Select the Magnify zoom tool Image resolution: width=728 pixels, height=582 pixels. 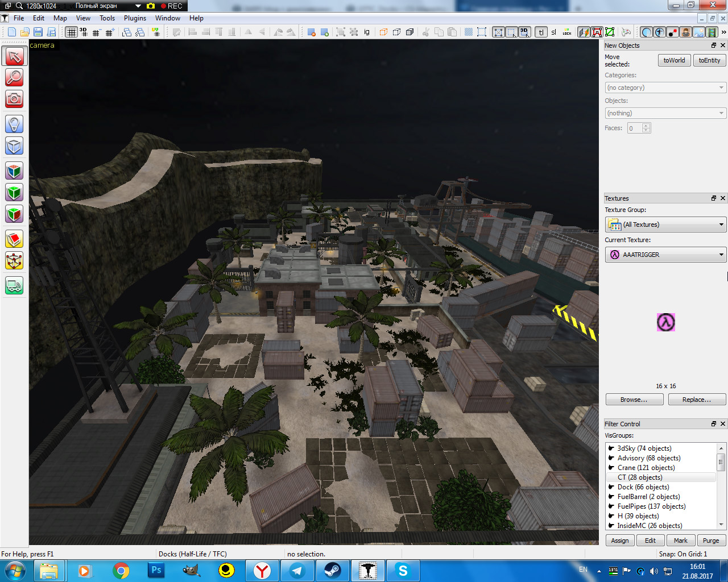point(14,77)
